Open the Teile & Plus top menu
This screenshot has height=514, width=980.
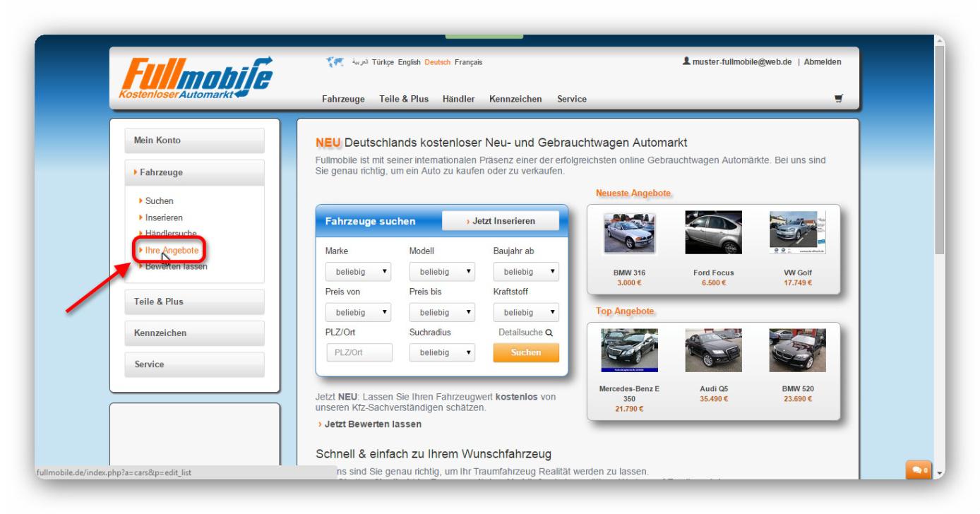tap(404, 99)
